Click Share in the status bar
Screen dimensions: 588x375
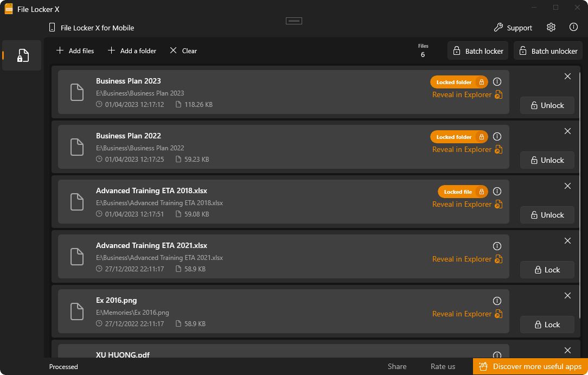tap(397, 366)
